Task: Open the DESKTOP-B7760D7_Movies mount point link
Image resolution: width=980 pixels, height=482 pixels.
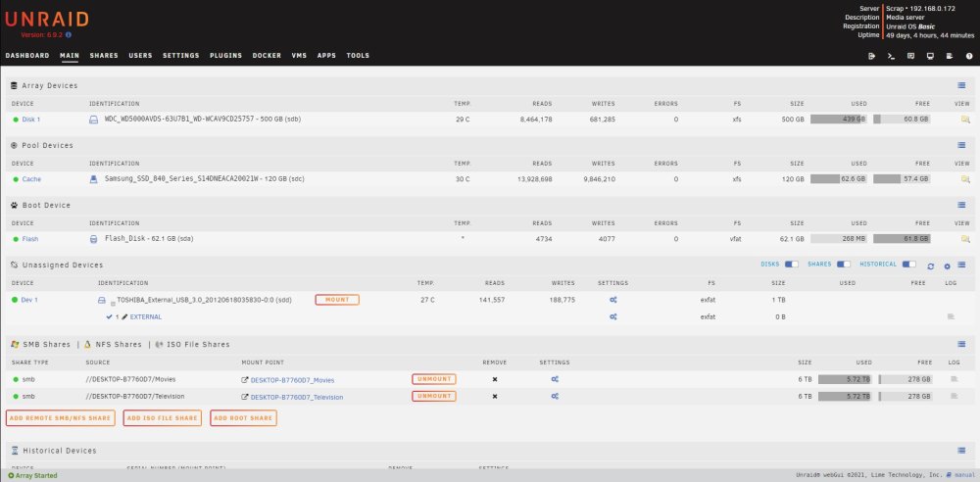Action: point(292,380)
